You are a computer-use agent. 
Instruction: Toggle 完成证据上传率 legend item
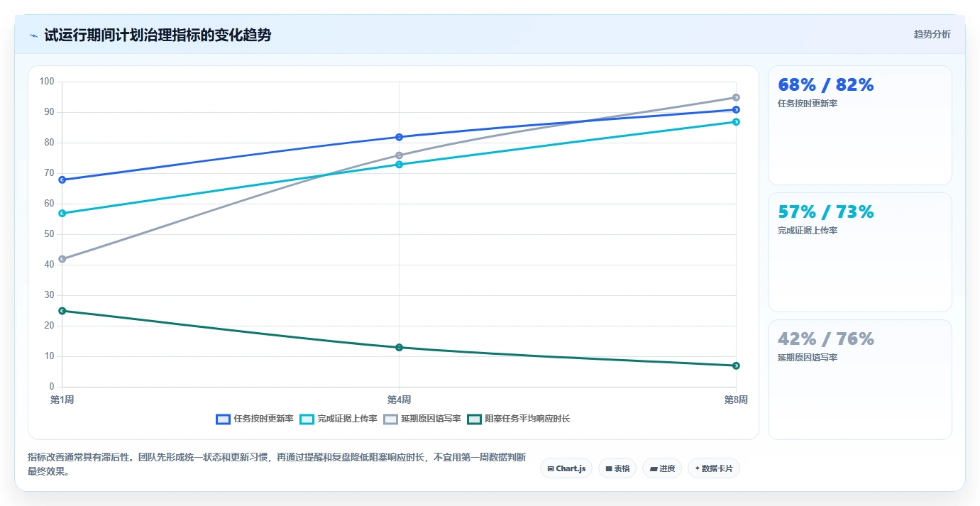click(338, 419)
